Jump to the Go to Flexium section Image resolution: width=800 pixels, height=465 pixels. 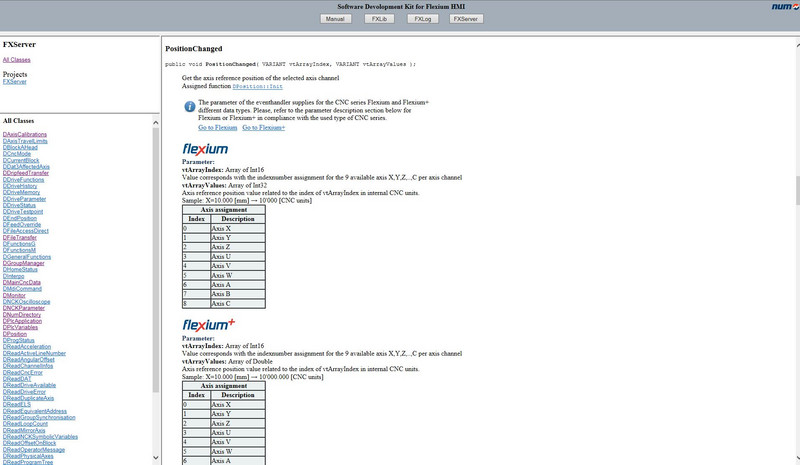pyautogui.click(x=217, y=128)
